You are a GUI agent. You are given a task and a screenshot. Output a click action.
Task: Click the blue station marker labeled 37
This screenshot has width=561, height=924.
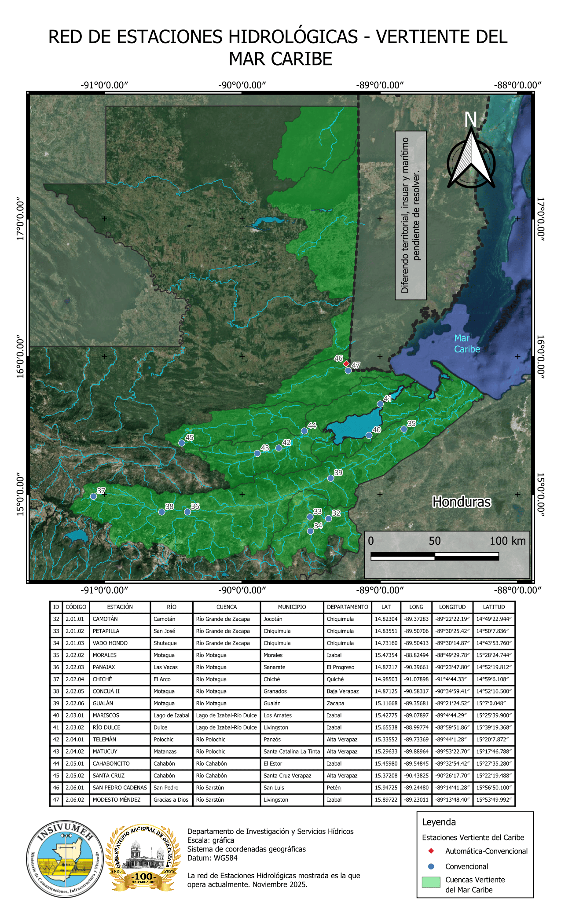[94, 496]
